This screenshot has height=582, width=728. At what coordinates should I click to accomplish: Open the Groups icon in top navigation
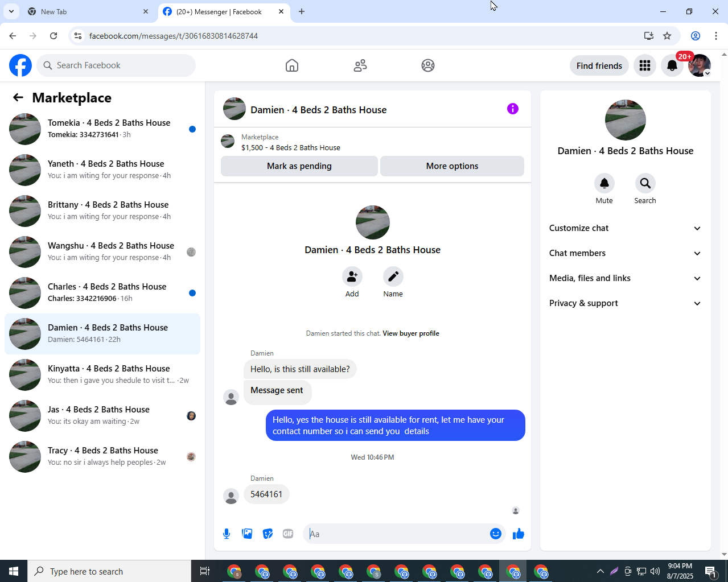coord(428,65)
